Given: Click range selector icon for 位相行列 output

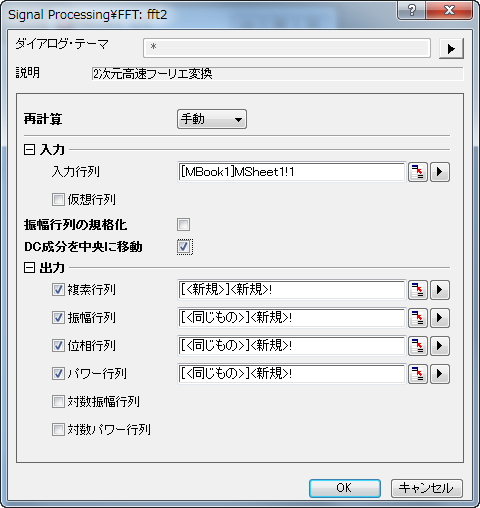Looking at the screenshot, I should click(418, 346).
